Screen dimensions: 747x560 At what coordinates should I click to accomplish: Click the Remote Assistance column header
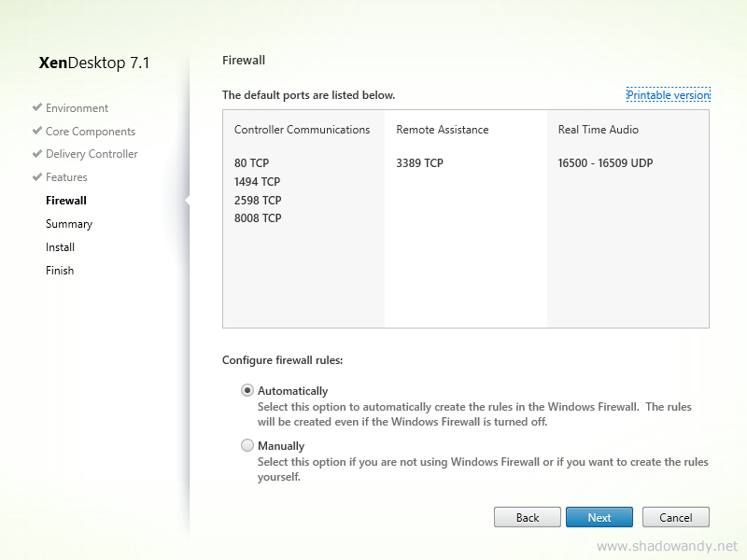pyautogui.click(x=442, y=130)
